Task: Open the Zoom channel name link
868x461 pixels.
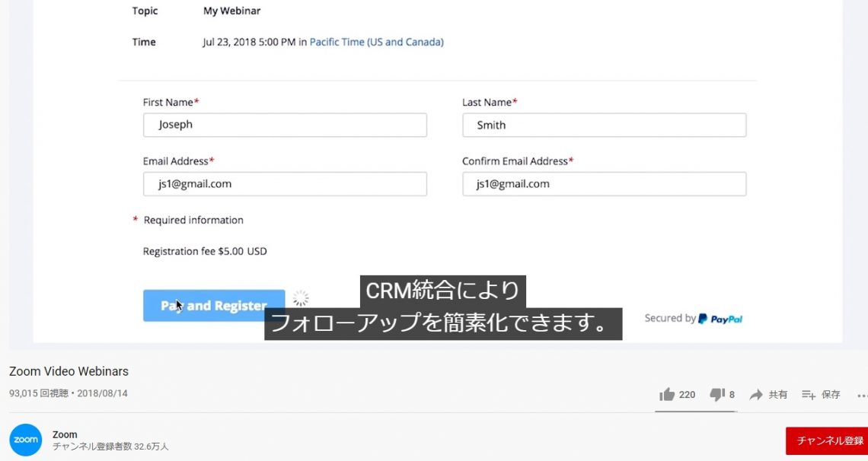Action: point(65,434)
